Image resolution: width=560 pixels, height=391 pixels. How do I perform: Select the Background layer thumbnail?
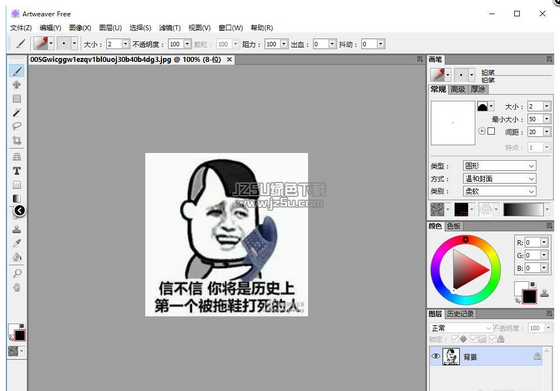[451, 356]
